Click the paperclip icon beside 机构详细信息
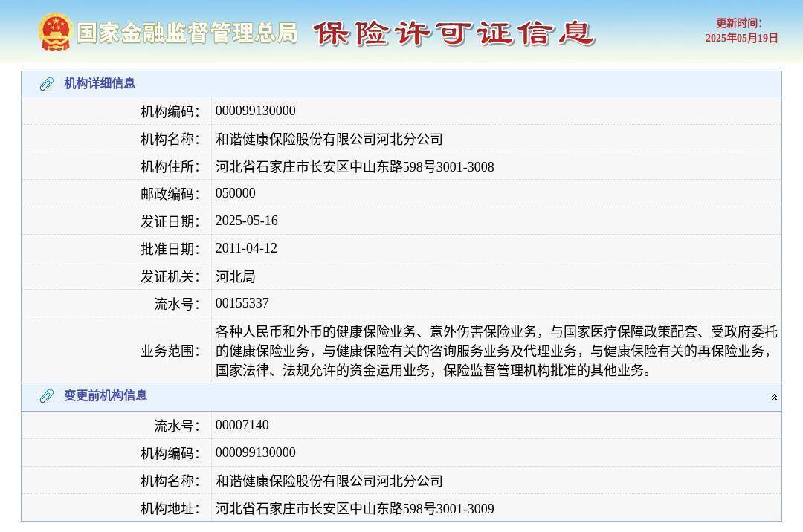 pyautogui.click(x=48, y=83)
